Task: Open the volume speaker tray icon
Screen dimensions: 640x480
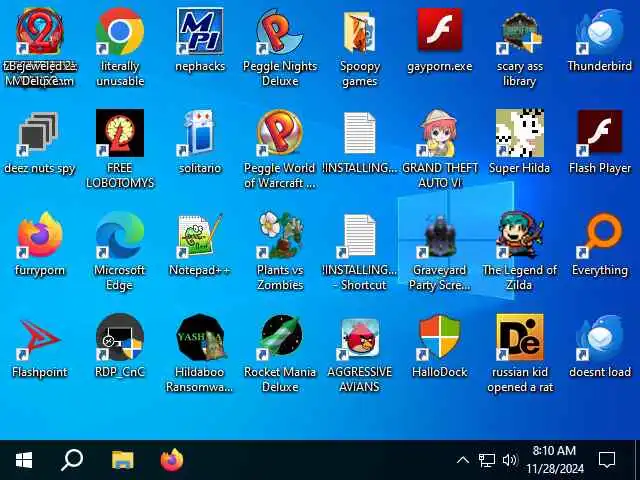Action: point(510,460)
